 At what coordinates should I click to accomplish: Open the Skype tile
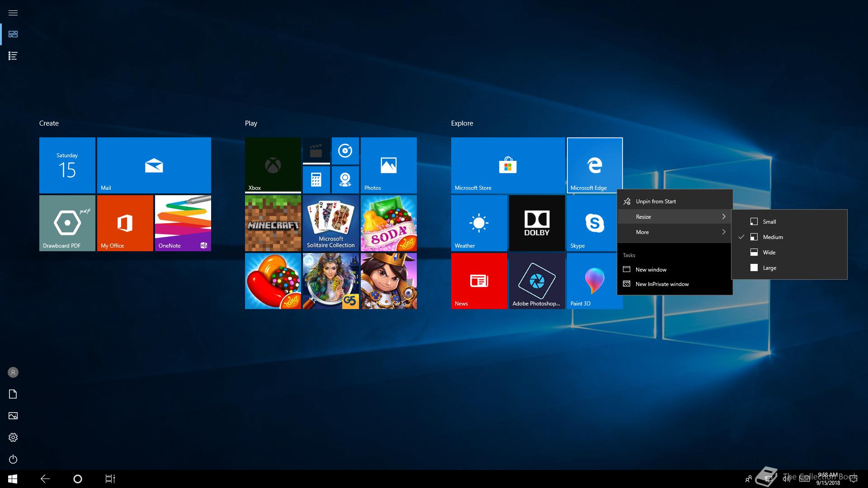click(592, 223)
